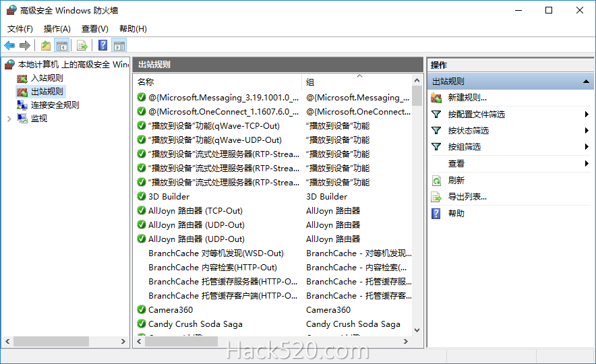
Task: Click the filter icon beside 按组筛选
Action: 436,147
